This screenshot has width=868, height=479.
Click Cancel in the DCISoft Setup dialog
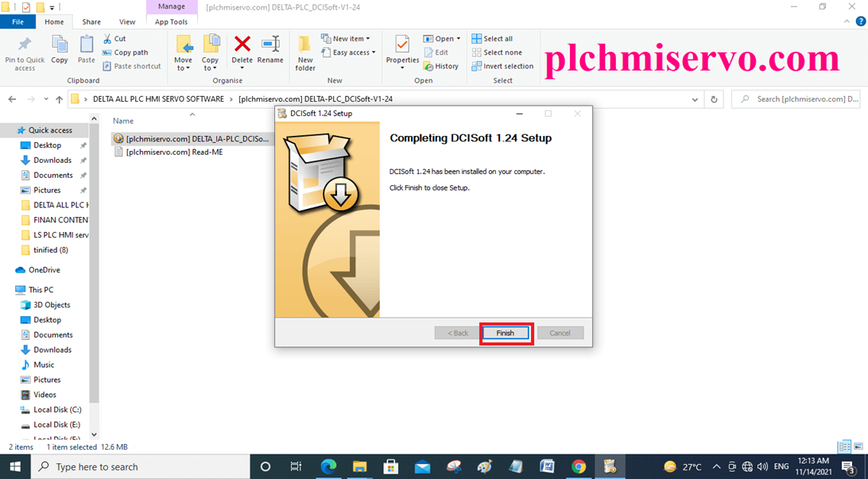point(560,333)
